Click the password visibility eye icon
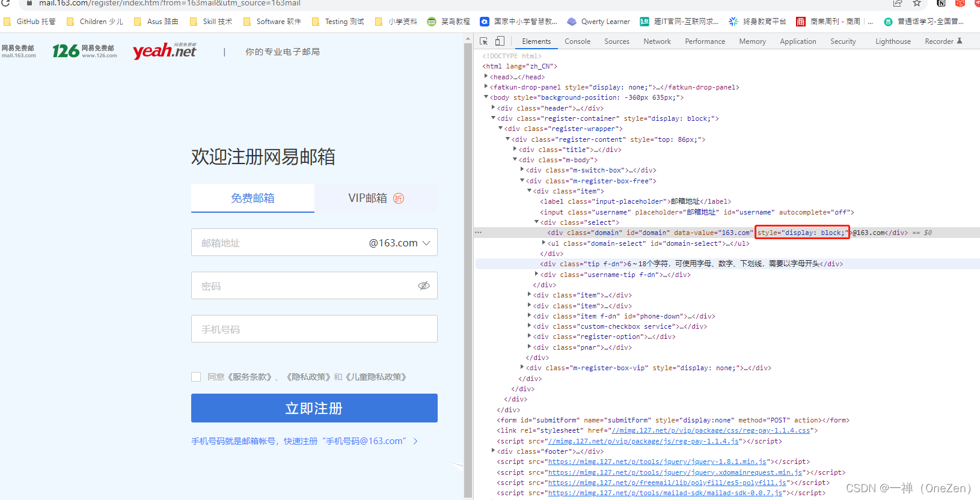 (x=424, y=285)
